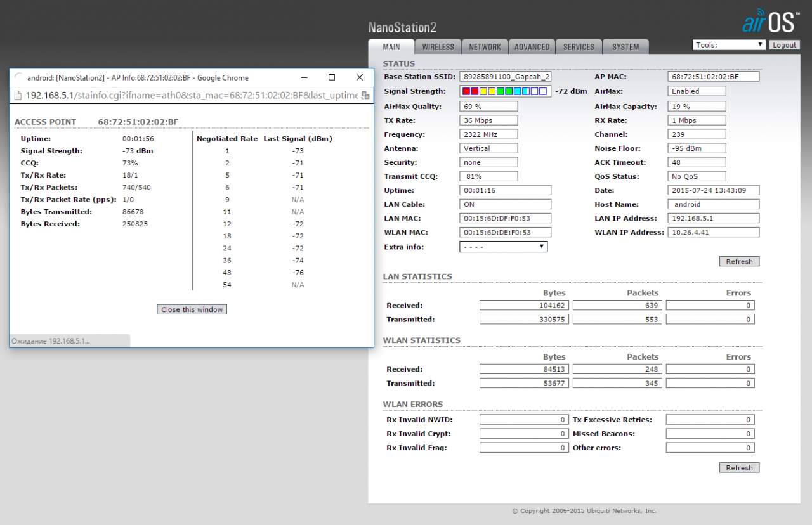Click the Close this window button

coord(192,309)
